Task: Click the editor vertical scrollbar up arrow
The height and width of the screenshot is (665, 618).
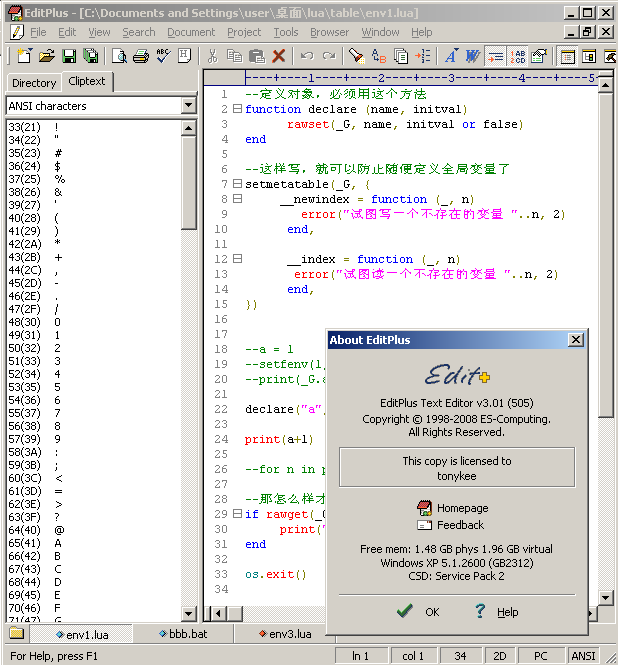Action: (x=606, y=86)
